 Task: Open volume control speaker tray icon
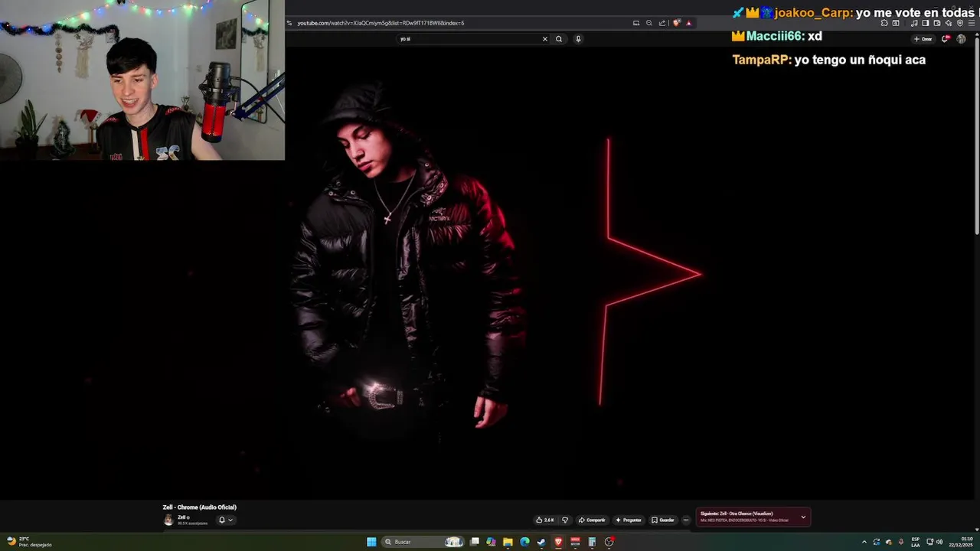click(939, 542)
